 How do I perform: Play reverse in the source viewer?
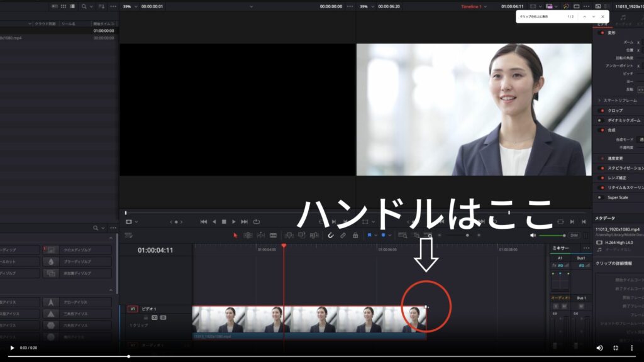click(214, 222)
